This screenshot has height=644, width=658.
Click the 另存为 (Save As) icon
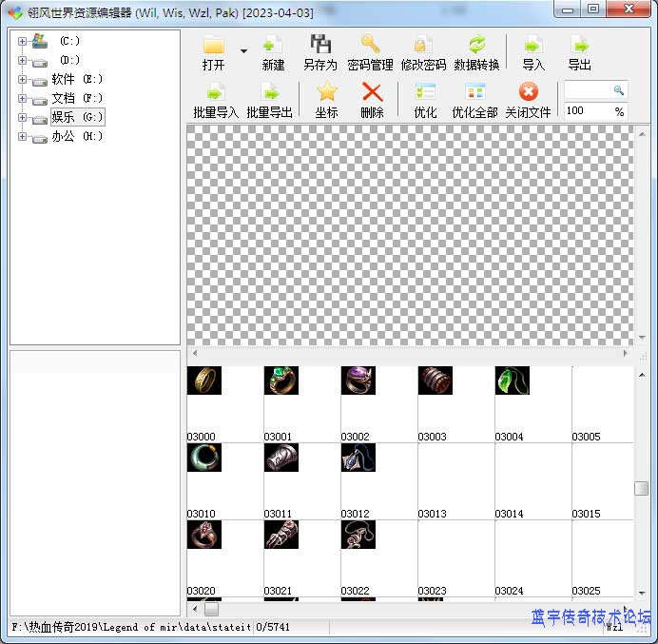point(320,45)
